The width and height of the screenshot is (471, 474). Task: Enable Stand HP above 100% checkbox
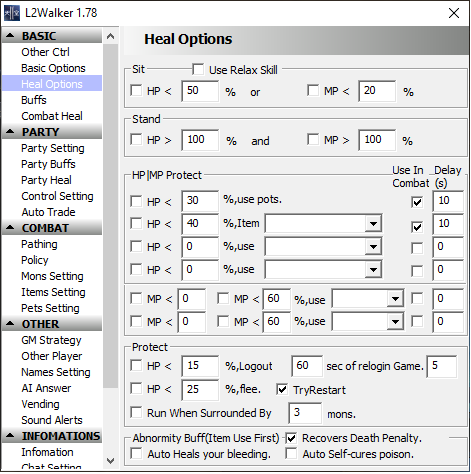coord(136,139)
